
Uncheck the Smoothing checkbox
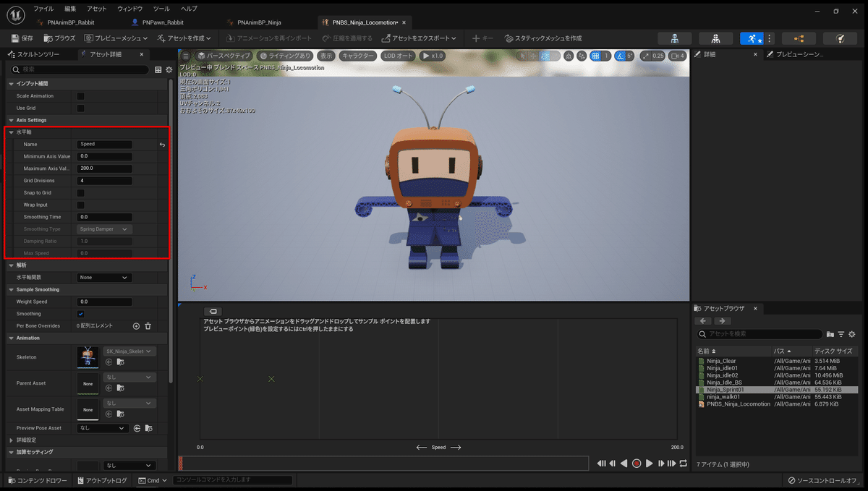81,314
